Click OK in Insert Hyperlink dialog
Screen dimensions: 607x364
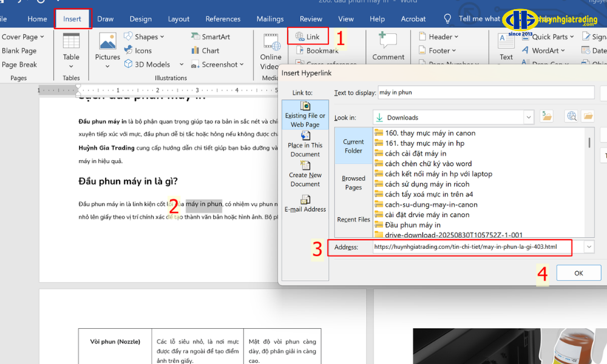pyautogui.click(x=578, y=273)
